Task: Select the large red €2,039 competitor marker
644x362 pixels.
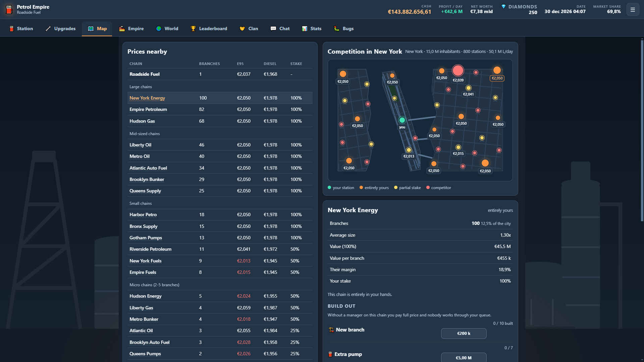Action: pyautogui.click(x=458, y=70)
